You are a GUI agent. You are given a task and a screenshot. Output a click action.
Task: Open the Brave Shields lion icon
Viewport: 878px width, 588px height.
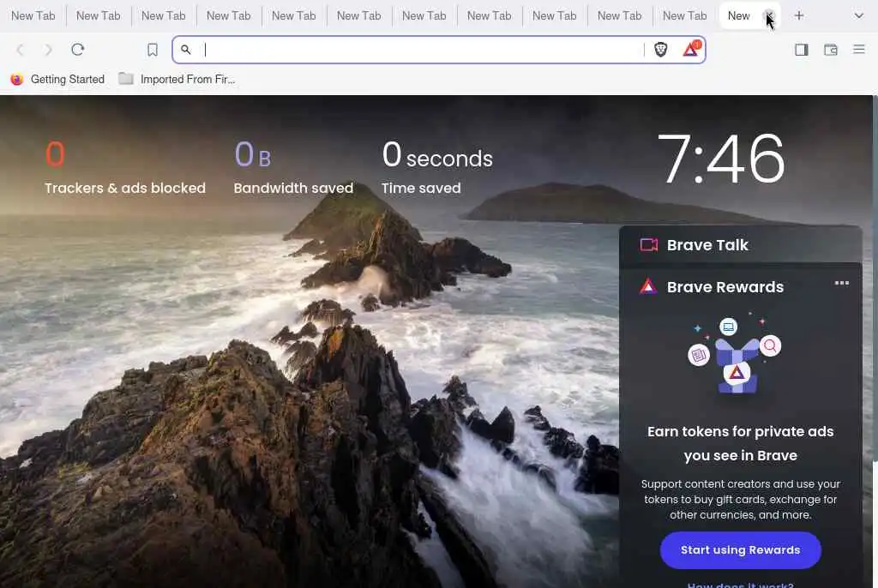tap(661, 50)
